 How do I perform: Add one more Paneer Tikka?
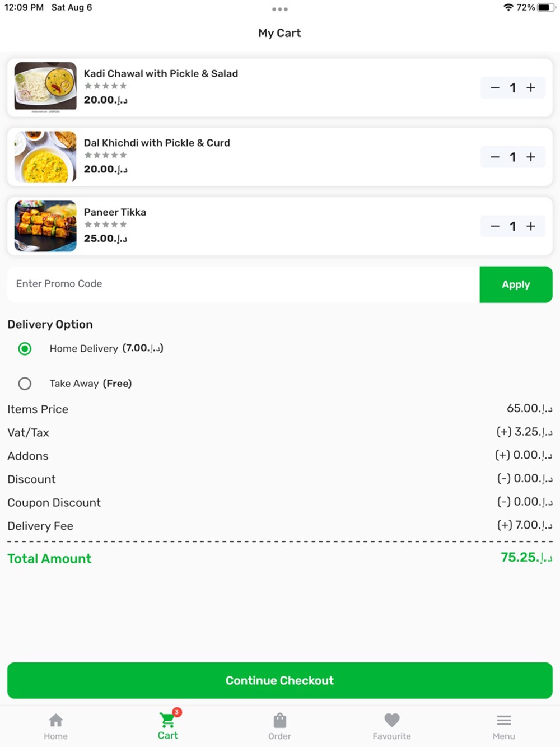531,226
